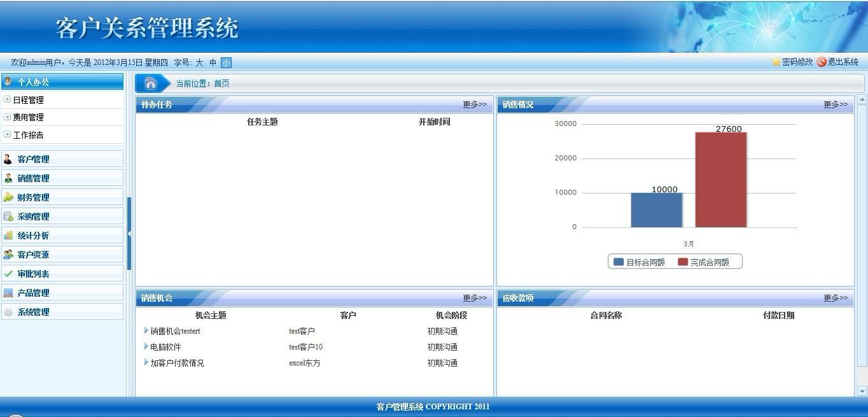Click the 采购管理 icon in sidebar

[x=8, y=216]
